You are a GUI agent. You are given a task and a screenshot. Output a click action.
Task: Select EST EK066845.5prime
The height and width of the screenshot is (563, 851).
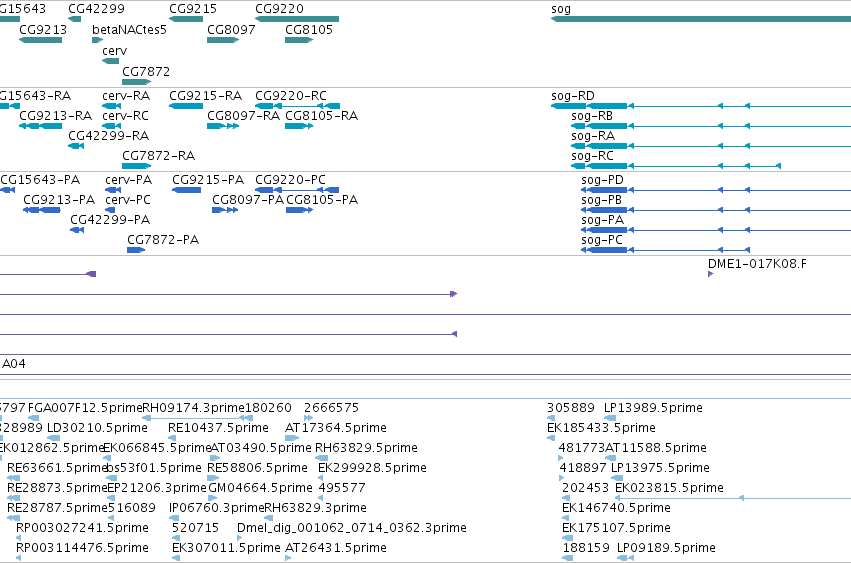(107, 458)
